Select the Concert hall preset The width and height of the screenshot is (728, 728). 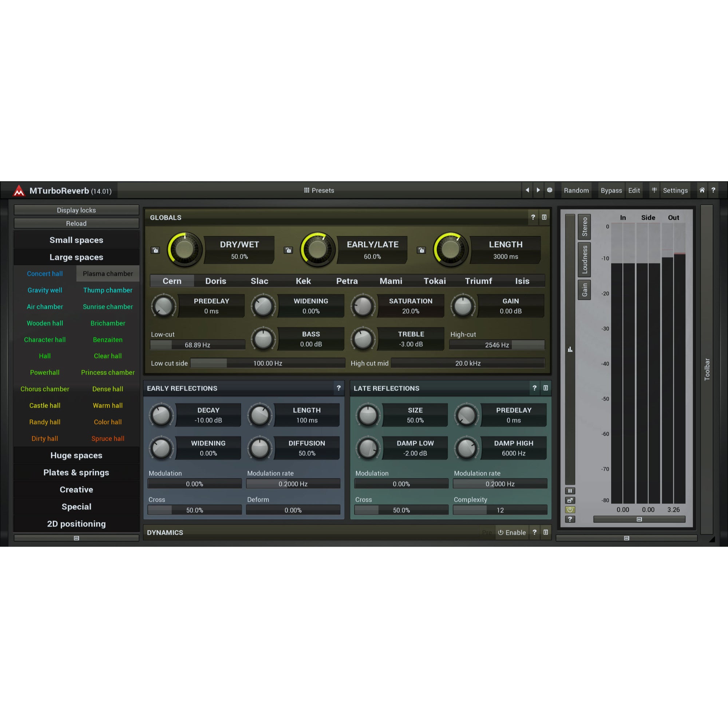[45, 274]
